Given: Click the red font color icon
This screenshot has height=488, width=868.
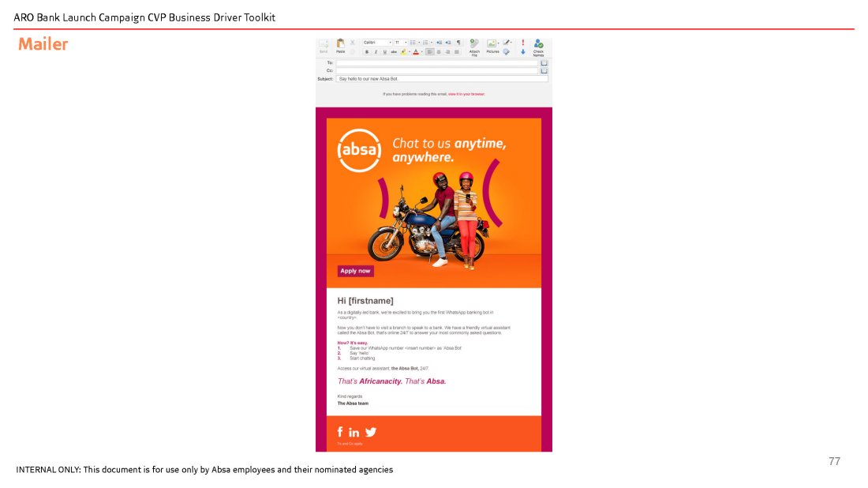Looking at the screenshot, I should [x=416, y=52].
